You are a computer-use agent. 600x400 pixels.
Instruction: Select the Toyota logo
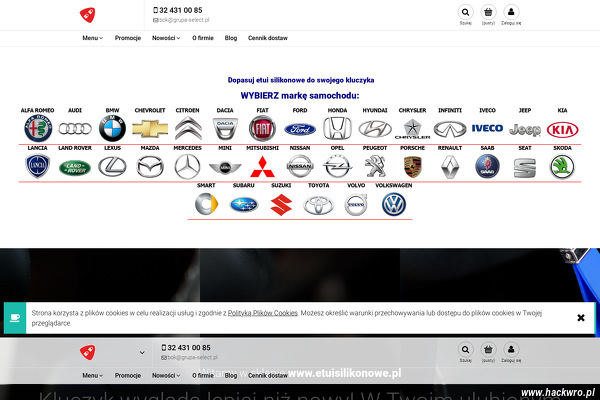click(x=319, y=205)
